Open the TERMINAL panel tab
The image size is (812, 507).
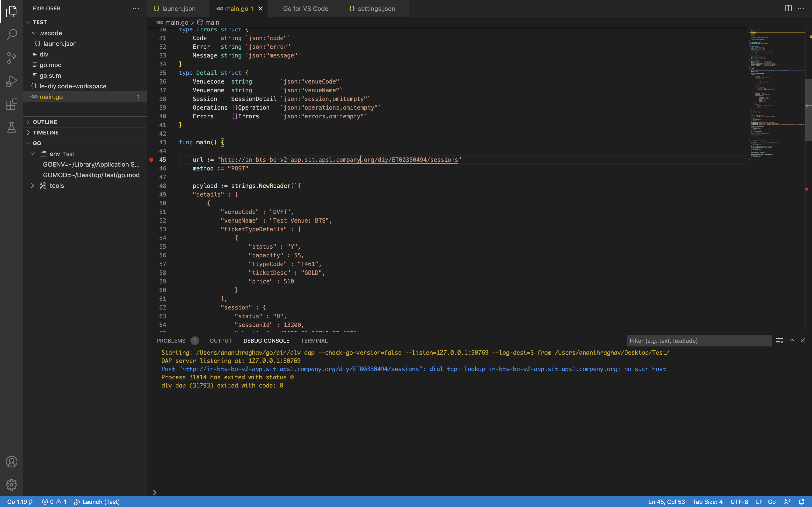(x=314, y=340)
